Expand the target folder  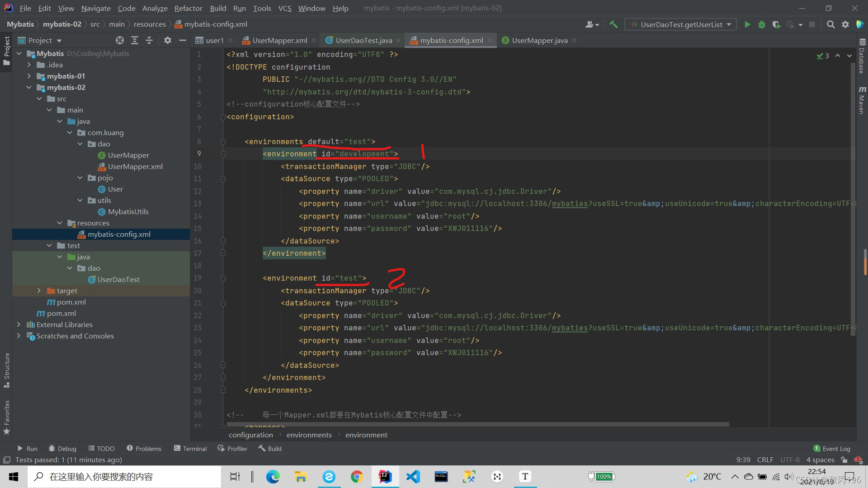click(x=39, y=291)
